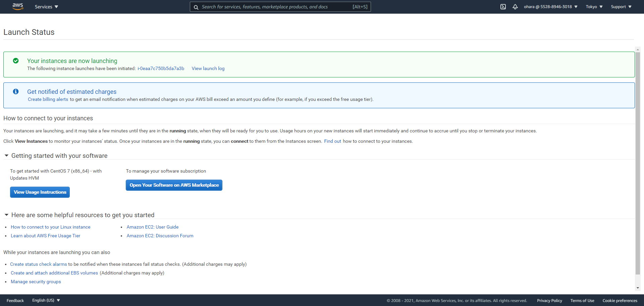Image resolution: width=644 pixels, height=306 pixels.
Task: Open instance i-0eaa7c750b5da7a3b link
Action: 161,68
